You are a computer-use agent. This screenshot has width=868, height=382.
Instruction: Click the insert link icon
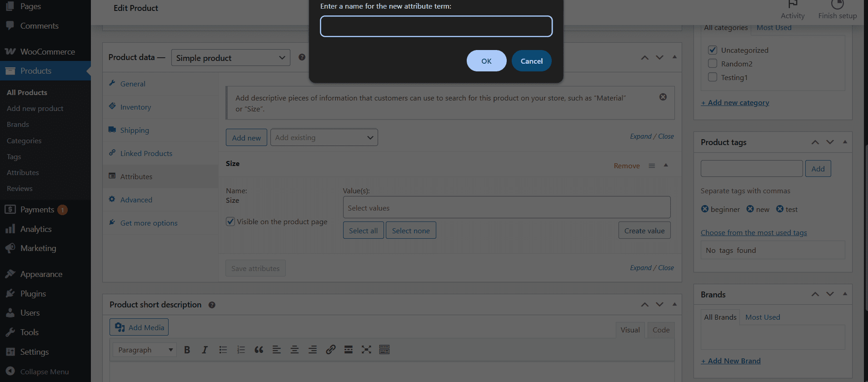[330, 350]
